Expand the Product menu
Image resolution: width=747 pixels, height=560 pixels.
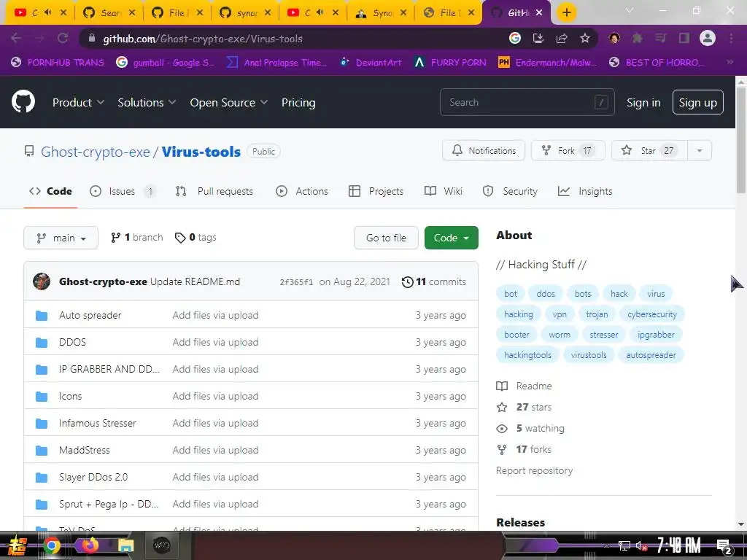point(78,102)
